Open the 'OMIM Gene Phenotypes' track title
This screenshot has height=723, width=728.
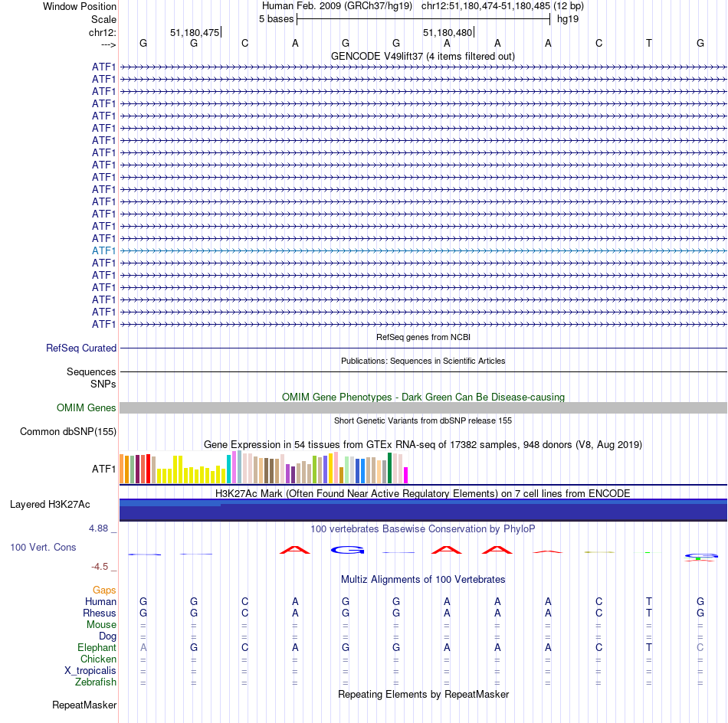[x=423, y=397]
